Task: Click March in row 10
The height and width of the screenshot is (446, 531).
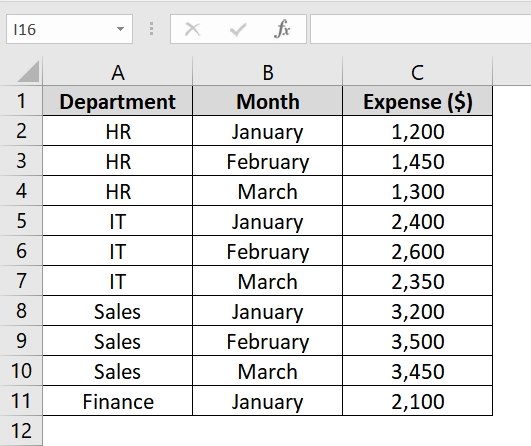Action: tap(268, 371)
